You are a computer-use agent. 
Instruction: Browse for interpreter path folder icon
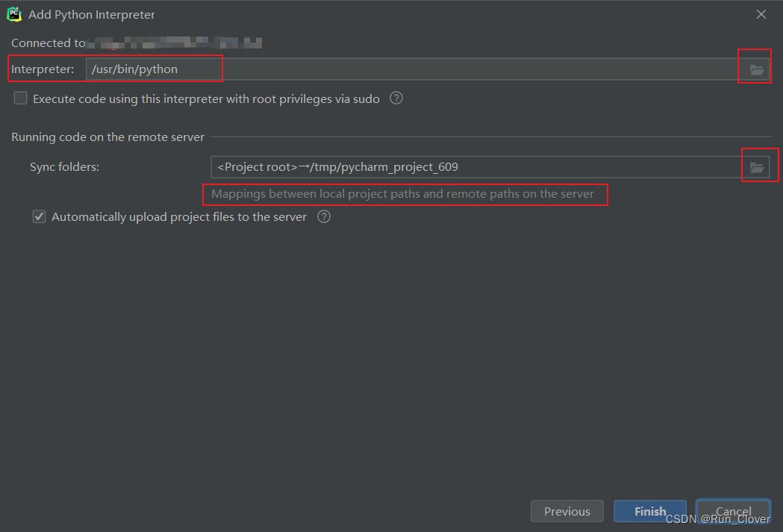pyautogui.click(x=756, y=70)
